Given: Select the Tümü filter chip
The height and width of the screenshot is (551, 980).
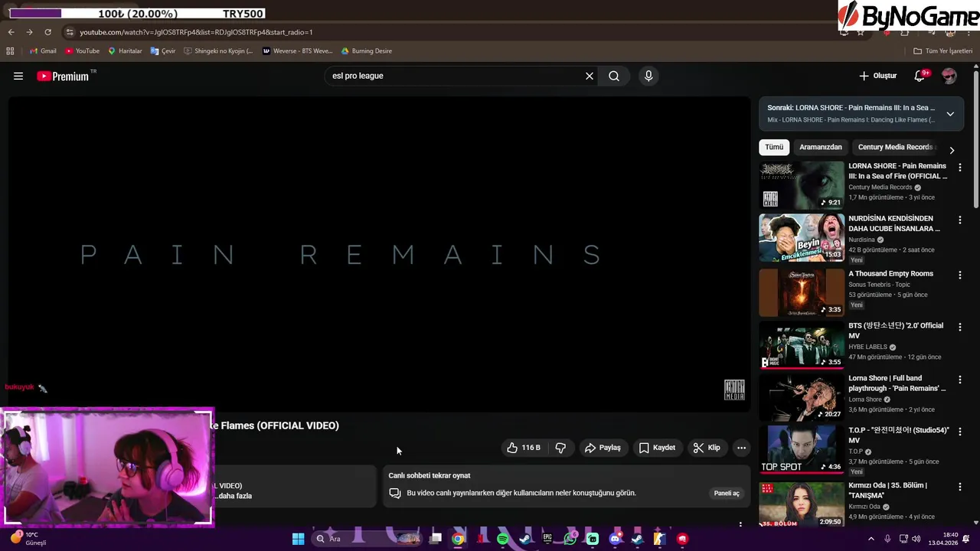Looking at the screenshot, I should click(774, 147).
